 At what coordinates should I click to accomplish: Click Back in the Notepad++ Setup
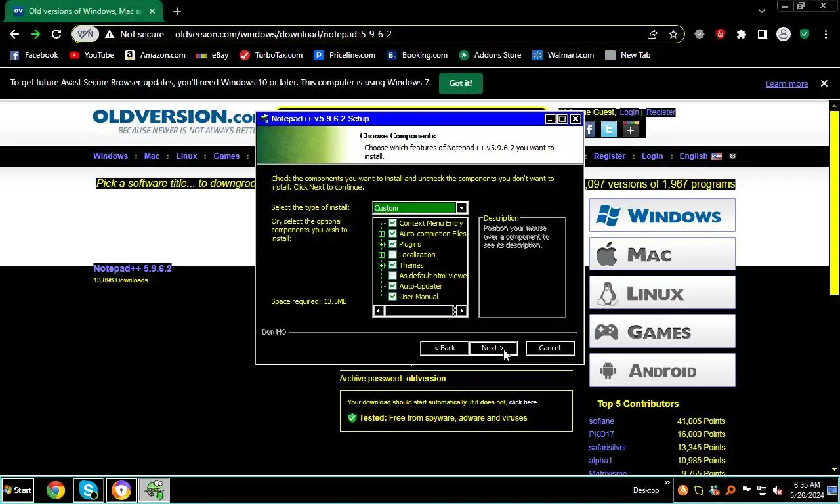tap(444, 348)
